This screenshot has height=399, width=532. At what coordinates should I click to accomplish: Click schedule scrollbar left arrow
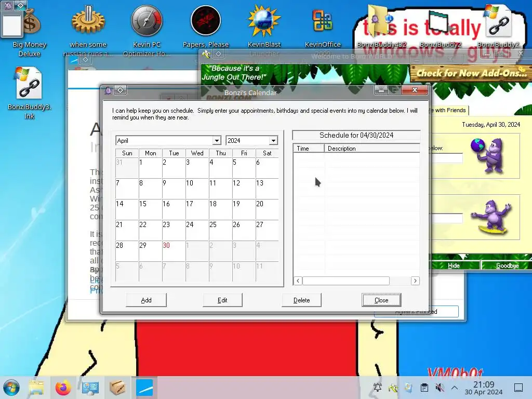click(x=298, y=281)
